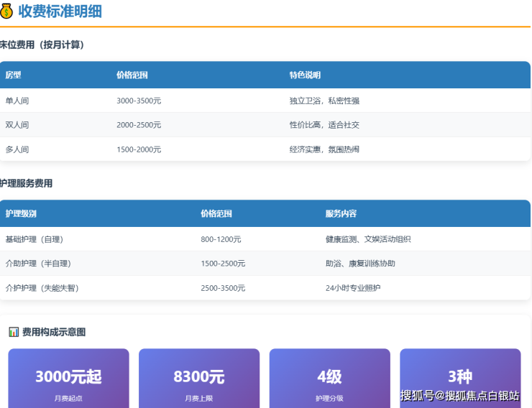Click the 特色说明 column header
532x408 pixels.
pyautogui.click(x=305, y=75)
